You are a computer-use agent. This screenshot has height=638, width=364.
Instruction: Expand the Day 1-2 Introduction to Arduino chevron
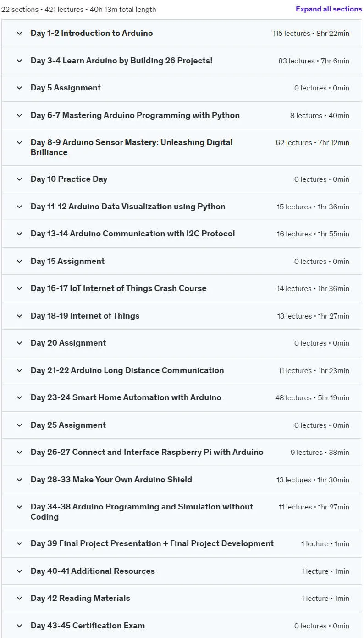pos(19,33)
